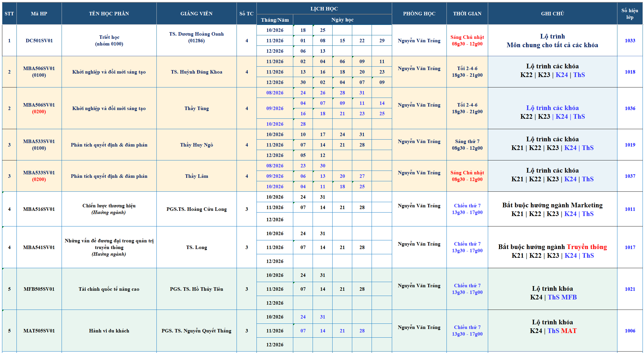Viewport: 644px width, 353px height.
Task: Click the TÊN HỌC PHẦN header cell
Action: pos(109,14)
